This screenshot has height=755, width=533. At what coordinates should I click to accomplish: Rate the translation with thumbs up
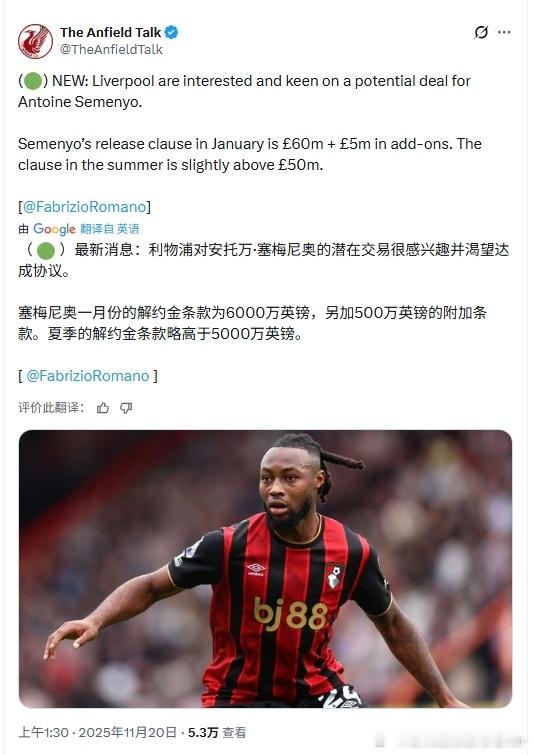tap(103, 408)
